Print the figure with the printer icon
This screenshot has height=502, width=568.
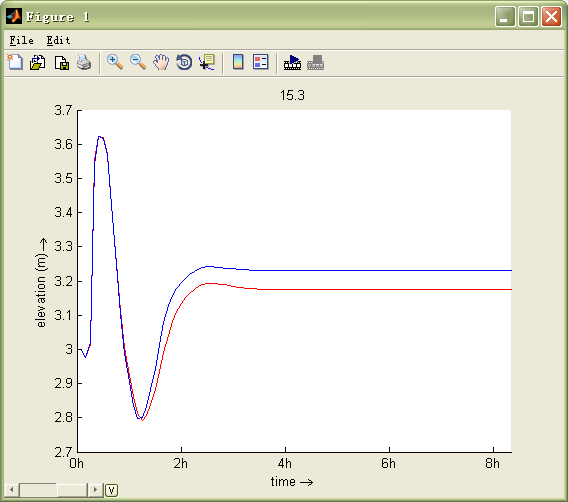(84, 62)
